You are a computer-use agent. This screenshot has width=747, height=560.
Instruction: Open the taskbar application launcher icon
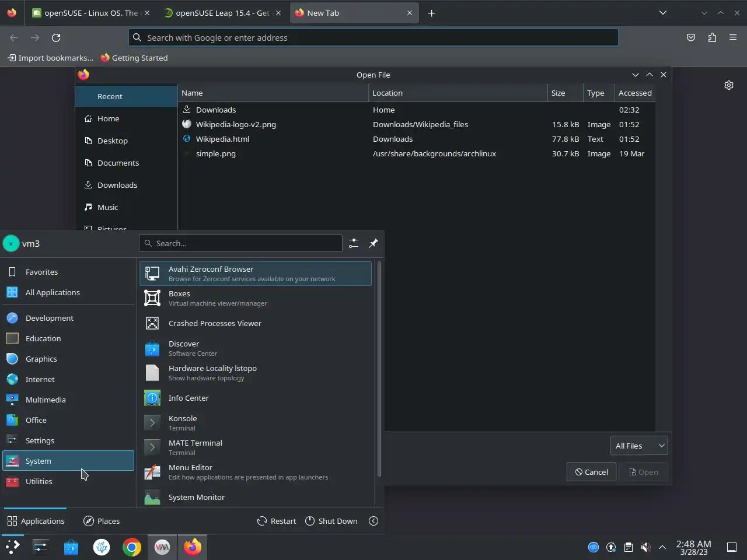[13, 547]
